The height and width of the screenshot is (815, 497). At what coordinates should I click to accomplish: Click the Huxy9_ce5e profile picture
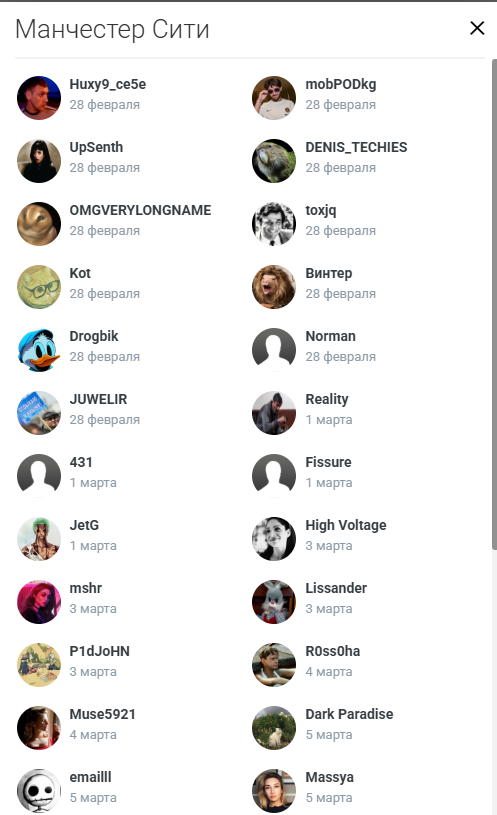39,98
